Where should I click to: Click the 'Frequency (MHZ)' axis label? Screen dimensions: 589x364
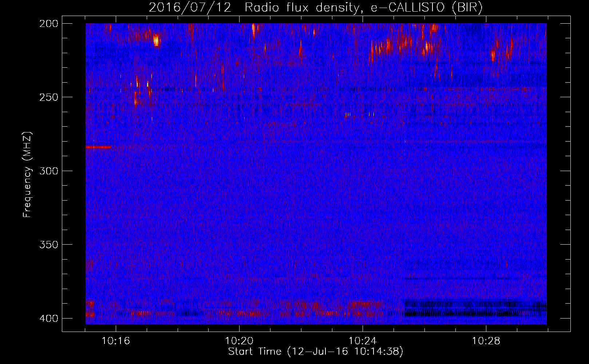(27, 175)
